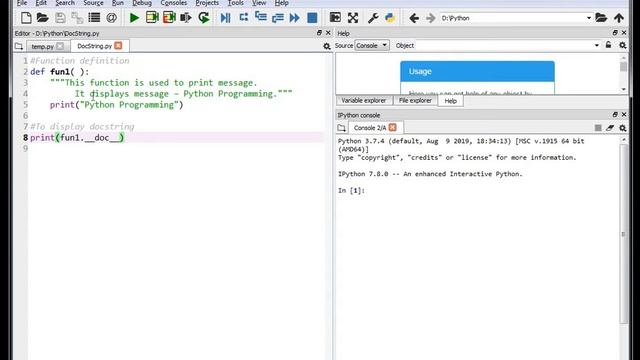Screen dimensions: 640x360
Task: Stop debugging with the blue square
Action: click(x=312, y=18)
